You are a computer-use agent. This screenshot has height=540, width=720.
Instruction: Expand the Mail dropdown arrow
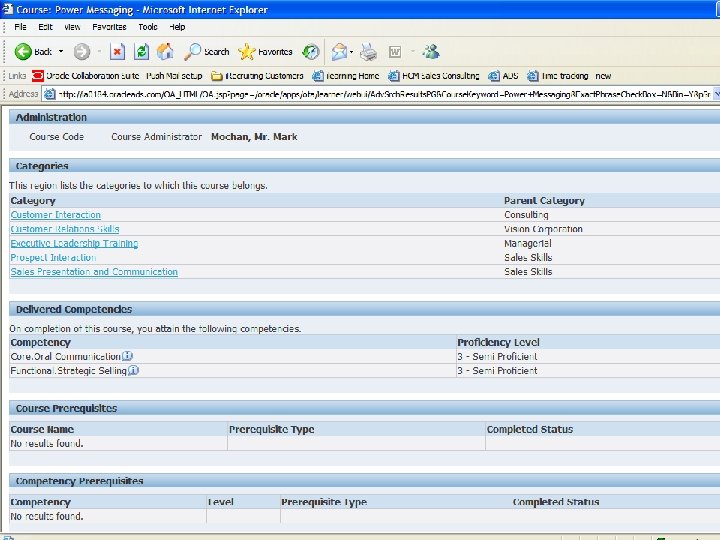(352, 52)
